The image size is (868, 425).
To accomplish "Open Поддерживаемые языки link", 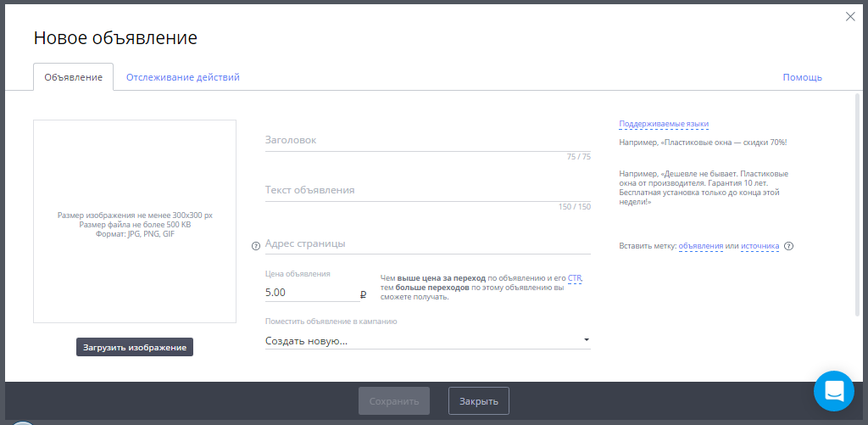I will tap(664, 124).
